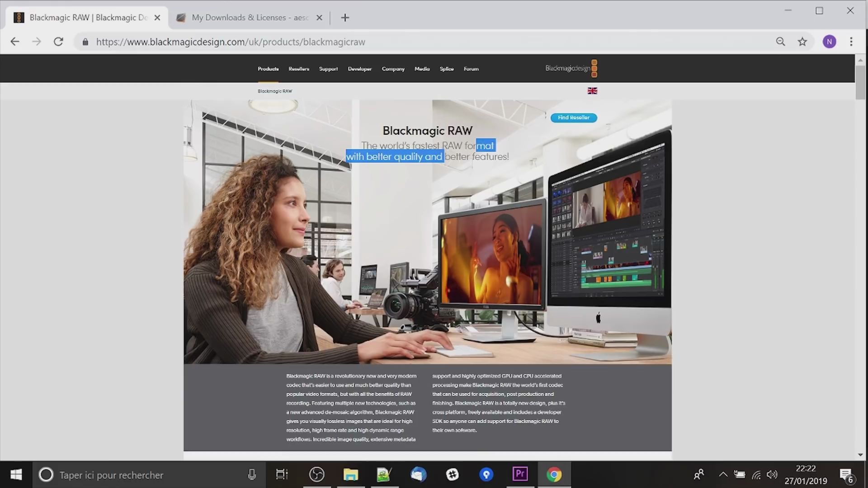The width and height of the screenshot is (868, 488).
Task: Open the green image app on taskbar
Action: tap(384, 474)
